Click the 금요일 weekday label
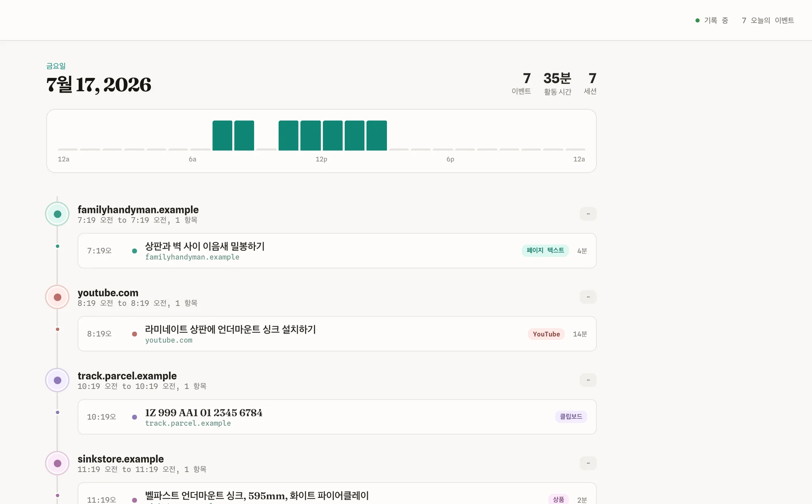The height and width of the screenshot is (504, 812). tap(56, 66)
